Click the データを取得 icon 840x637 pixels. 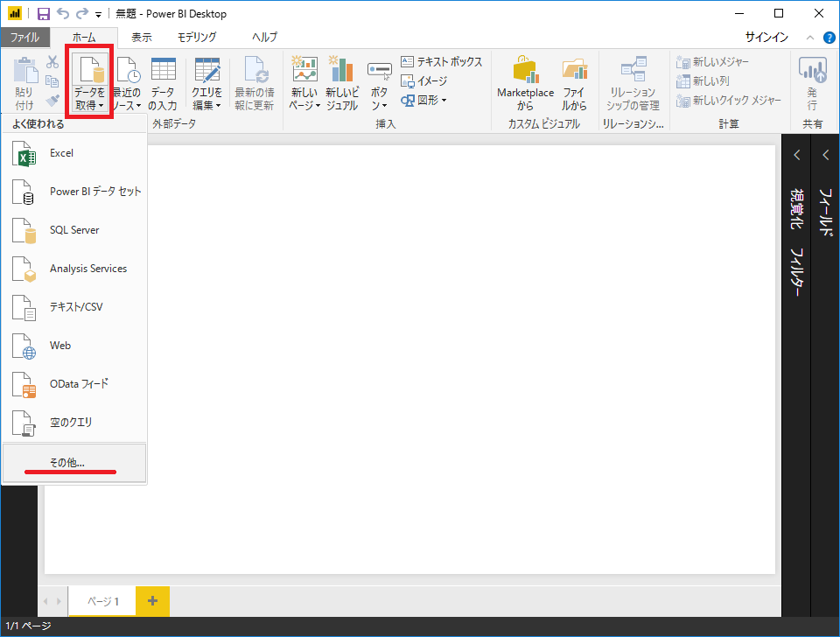pyautogui.click(x=89, y=70)
